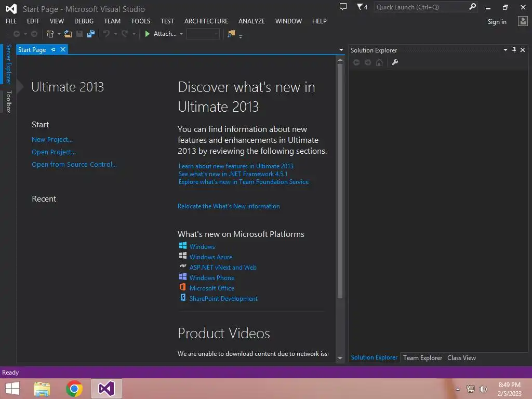Open Solution Explorer window position dropdown
532x399 pixels.
[505, 50]
